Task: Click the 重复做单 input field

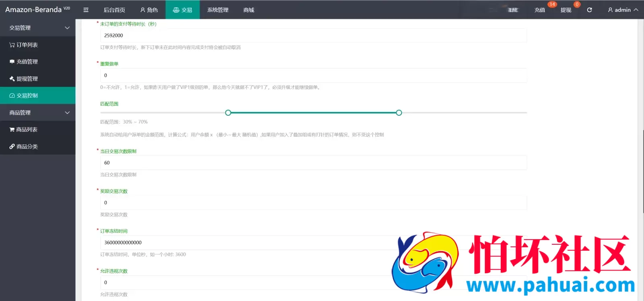Action: (x=314, y=75)
